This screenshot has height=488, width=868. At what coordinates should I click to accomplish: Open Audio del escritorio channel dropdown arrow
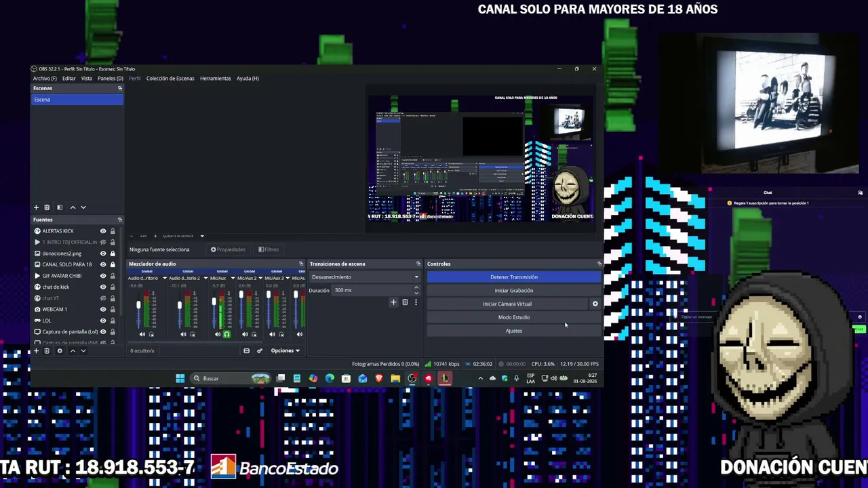164,278
